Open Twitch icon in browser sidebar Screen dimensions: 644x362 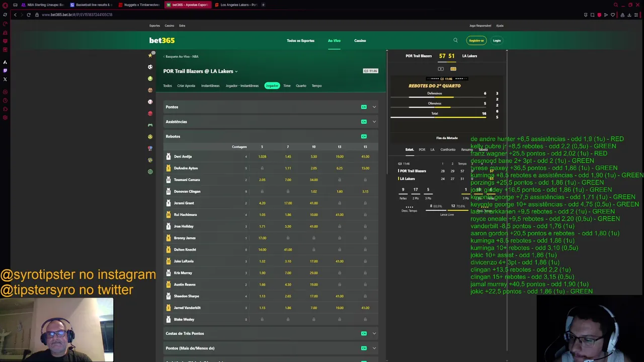pos(5,70)
